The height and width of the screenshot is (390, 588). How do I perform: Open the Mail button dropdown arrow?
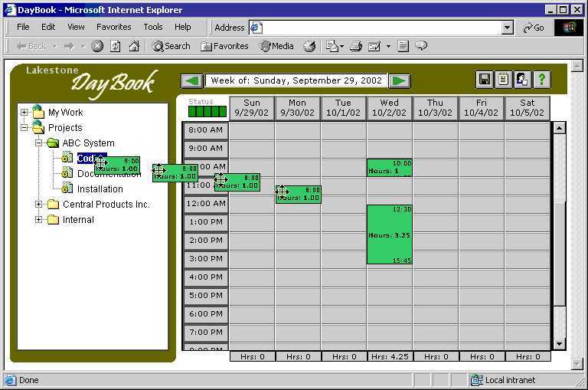[x=341, y=47]
